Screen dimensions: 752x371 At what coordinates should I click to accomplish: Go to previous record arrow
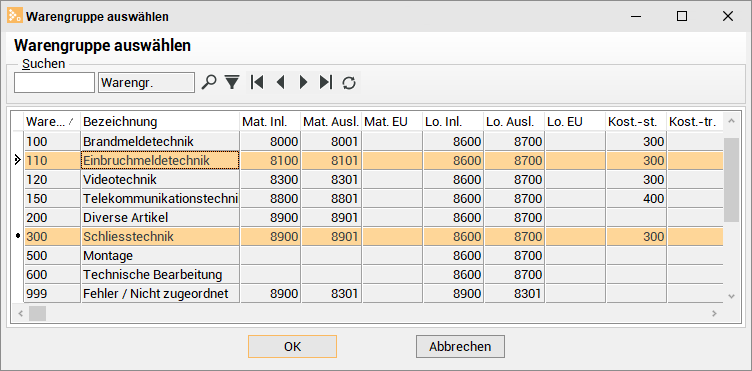(281, 82)
